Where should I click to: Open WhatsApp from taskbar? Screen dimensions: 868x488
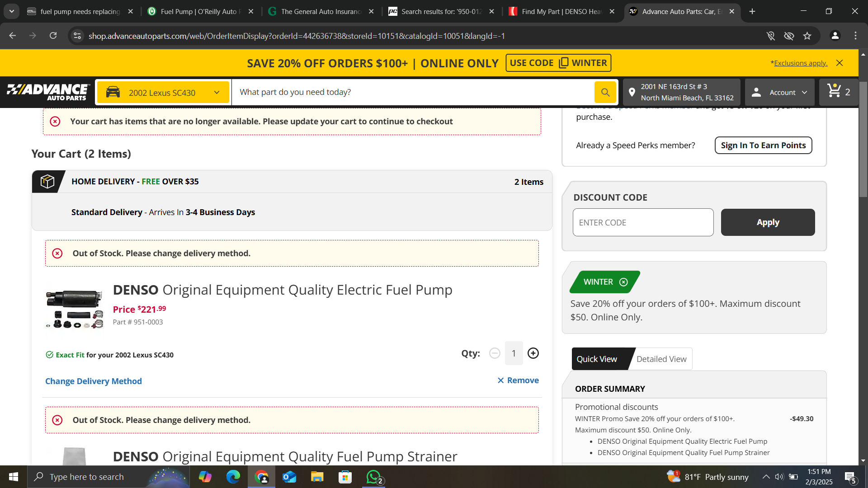coord(374,477)
